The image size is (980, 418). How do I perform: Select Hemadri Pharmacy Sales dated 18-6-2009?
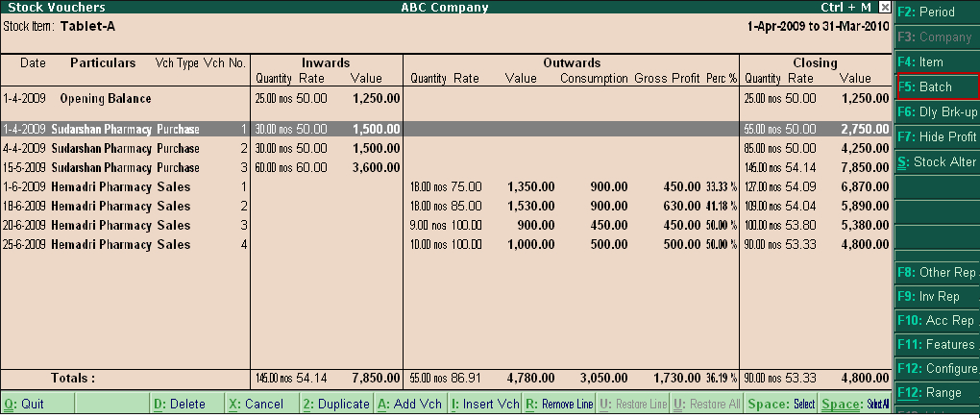[x=445, y=207]
